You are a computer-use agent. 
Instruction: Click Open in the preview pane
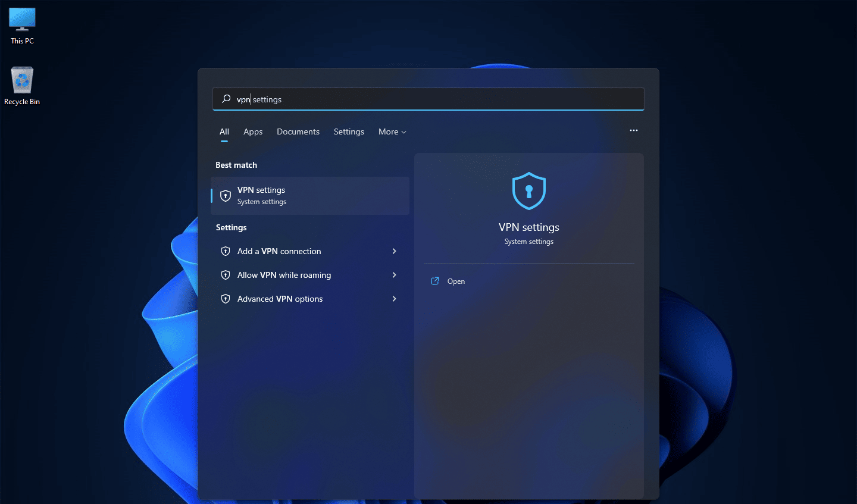[x=456, y=281]
